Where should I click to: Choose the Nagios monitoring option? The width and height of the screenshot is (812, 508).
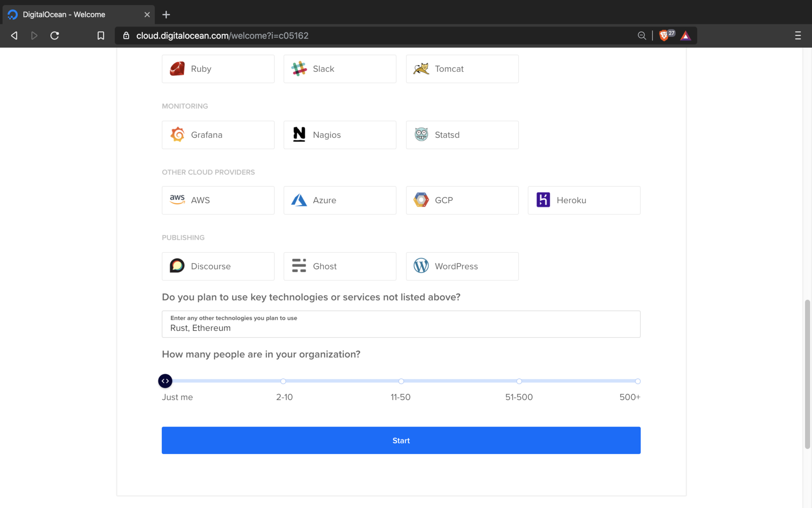tap(340, 135)
